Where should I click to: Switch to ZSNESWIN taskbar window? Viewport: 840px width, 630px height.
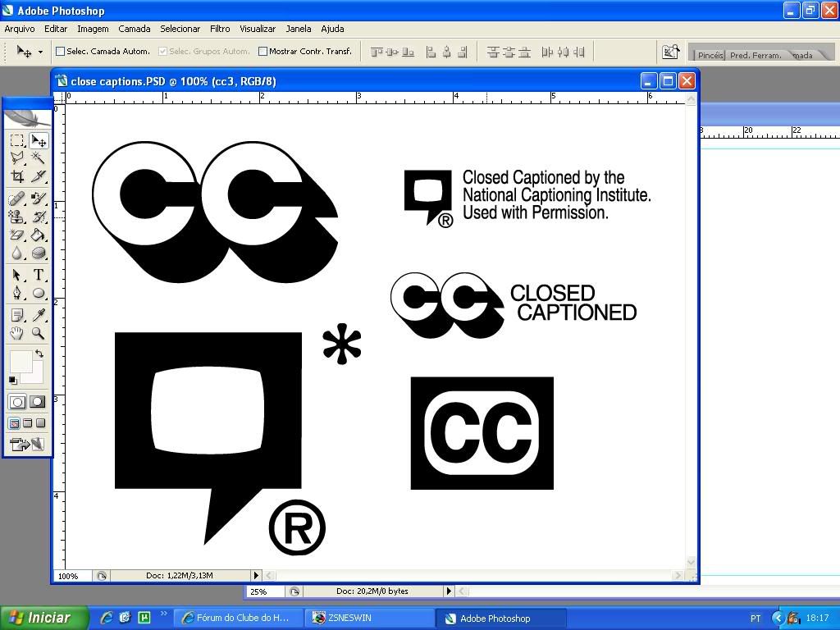click(x=368, y=618)
